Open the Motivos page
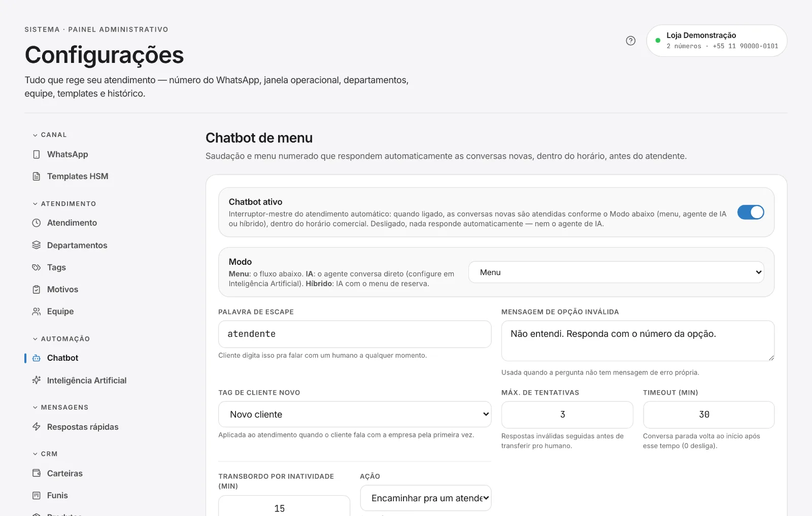Image resolution: width=812 pixels, height=516 pixels. tap(62, 289)
